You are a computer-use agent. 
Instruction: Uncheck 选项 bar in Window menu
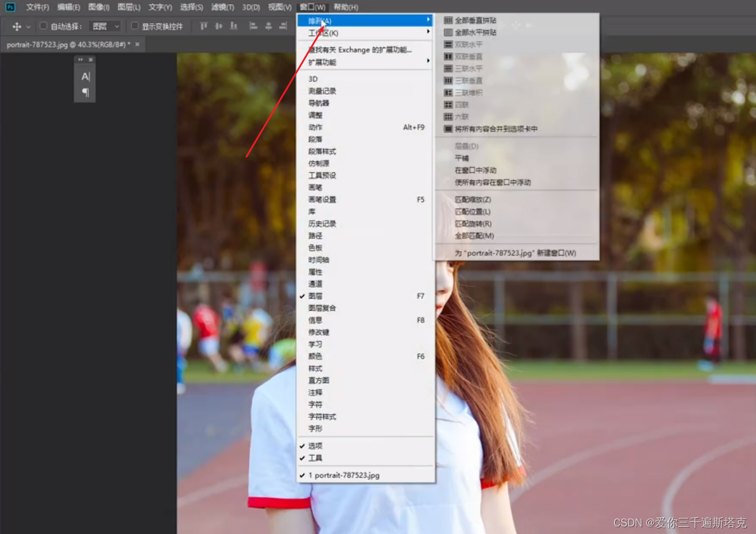point(365,446)
